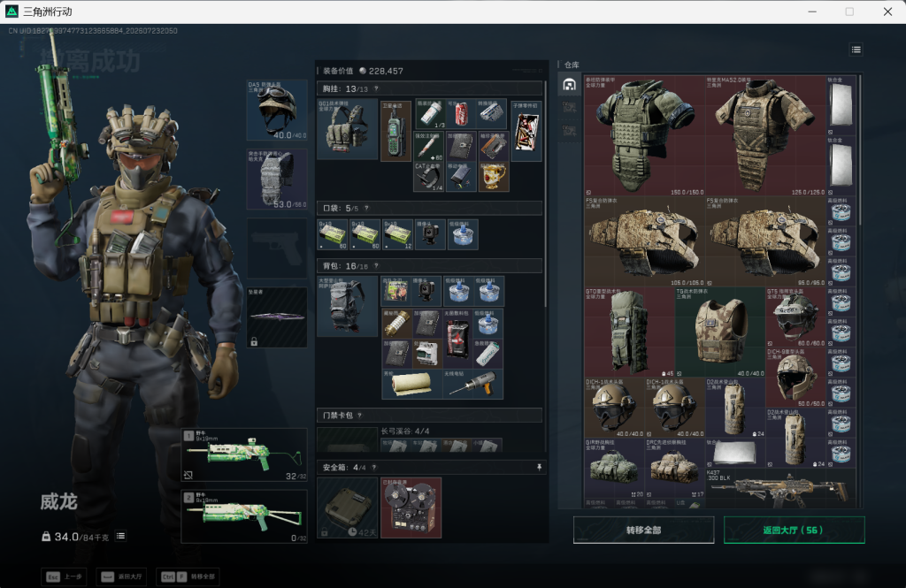
Task: Click the satellite phone item in chest rig
Action: (395, 131)
